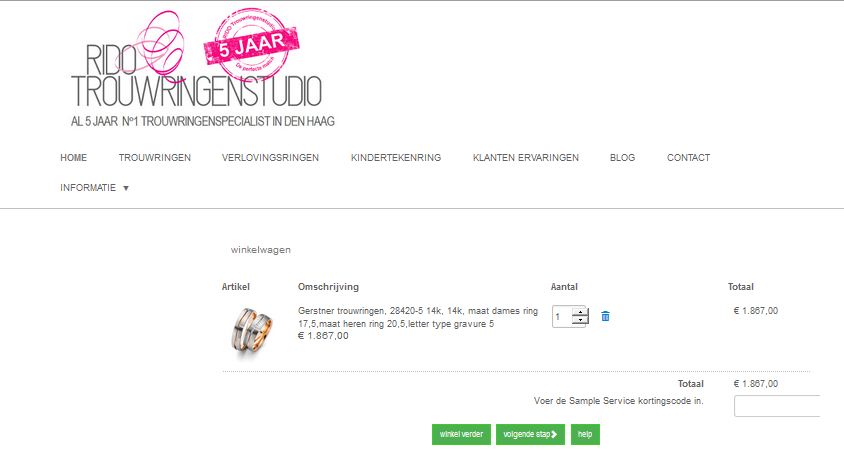Proceed with the volgende stap button
Image resolution: width=844 pixels, height=454 pixels.
click(x=530, y=435)
